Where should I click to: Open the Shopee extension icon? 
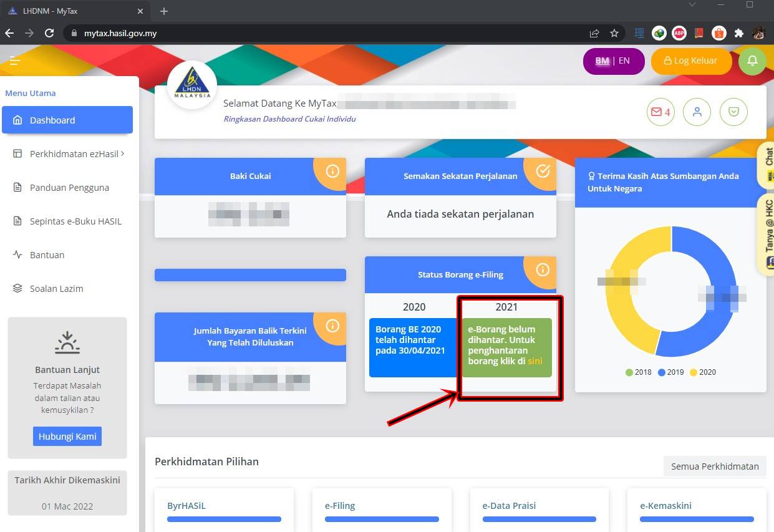coord(718,33)
